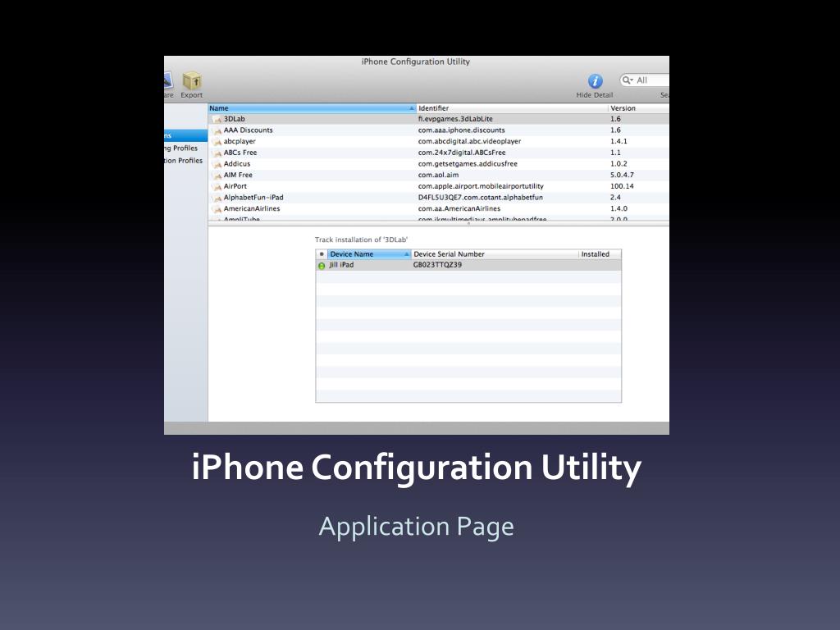The height and width of the screenshot is (630, 840).
Task: Click version 100.14 of AirPort
Action: coord(622,186)
